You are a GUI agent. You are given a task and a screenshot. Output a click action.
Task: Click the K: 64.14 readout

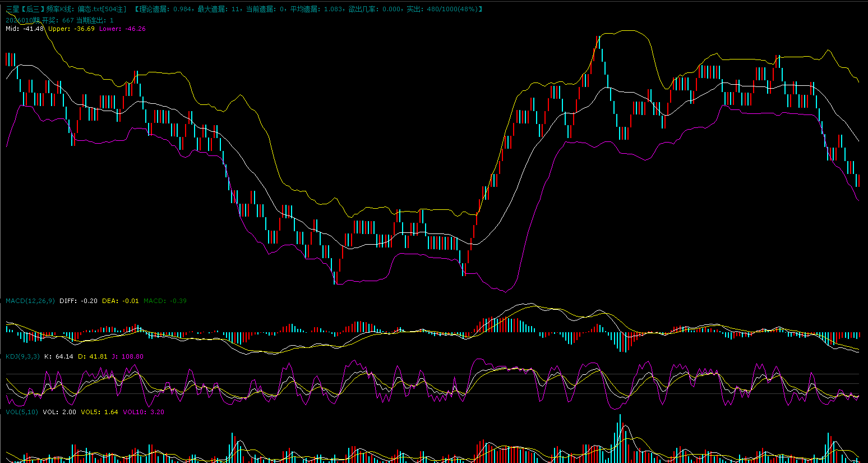coord(58,356)
